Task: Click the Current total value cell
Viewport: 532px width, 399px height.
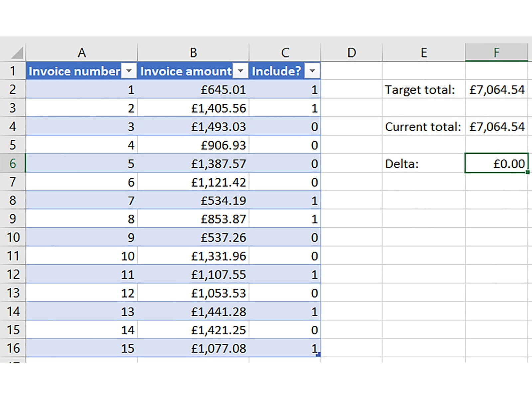Action: 496,127
